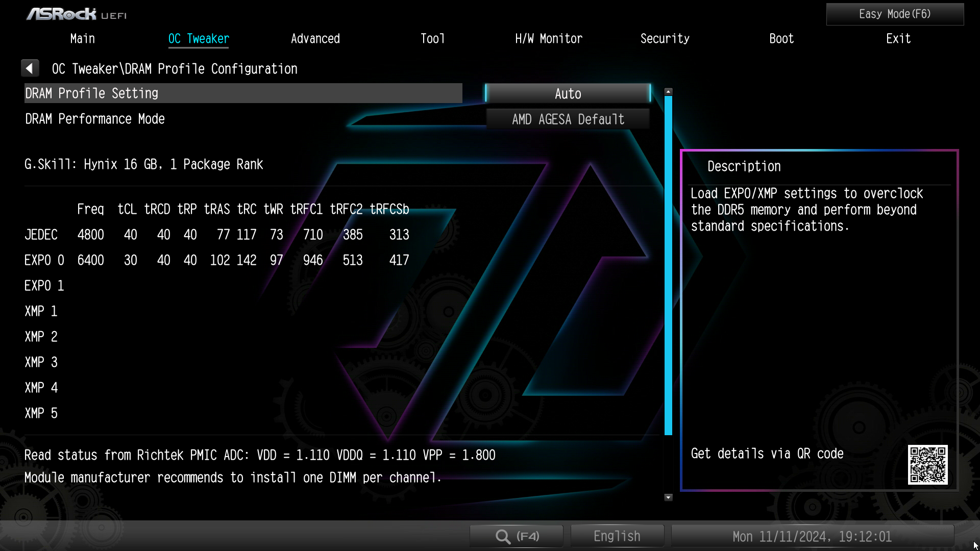Click the one DIMM per channel recommendation
Viewport: 980px width, 551px height.
[x=233, y=478]
